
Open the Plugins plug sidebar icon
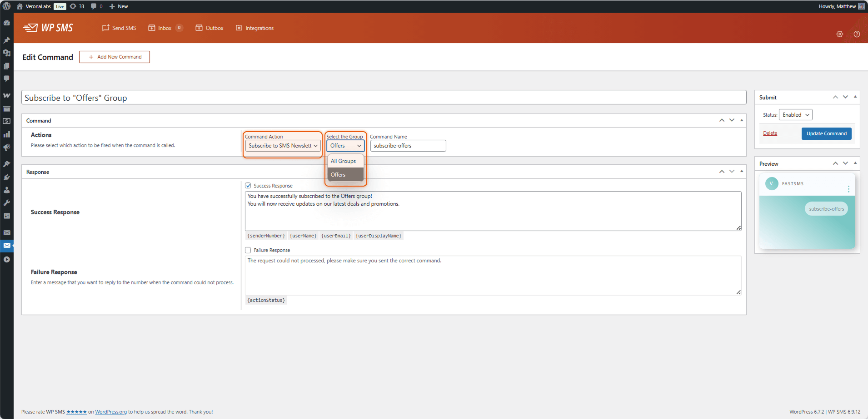(7, 177)
